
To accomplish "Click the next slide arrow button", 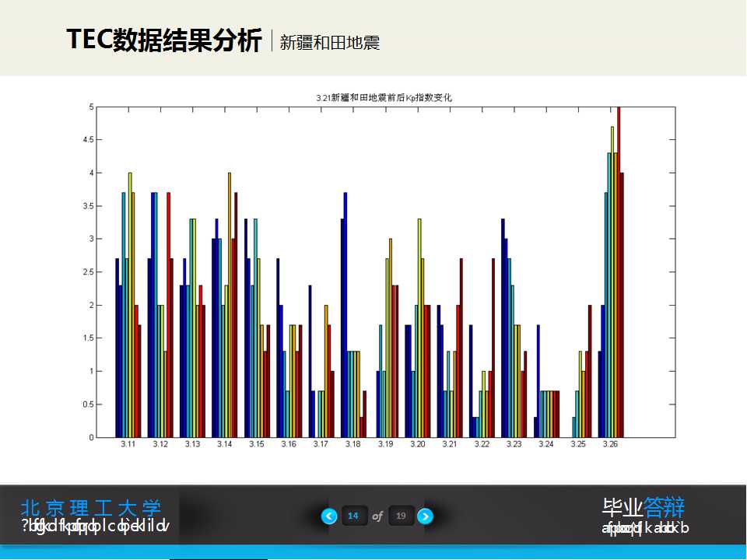I will [x=424, y=516].
